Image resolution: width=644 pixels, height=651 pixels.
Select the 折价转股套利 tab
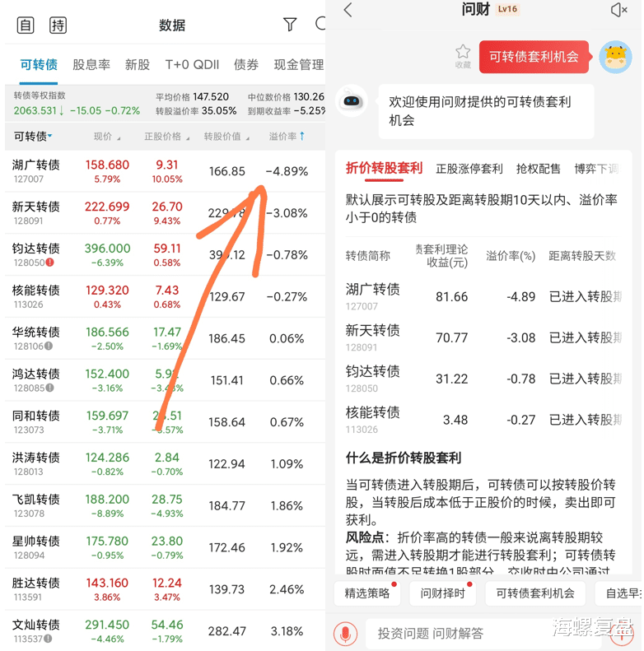pyautogui.click(x=384, y=168)
